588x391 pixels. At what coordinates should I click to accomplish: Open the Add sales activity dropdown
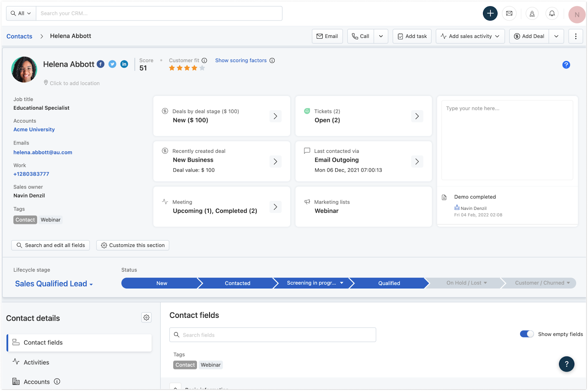[x=470, y=36]
